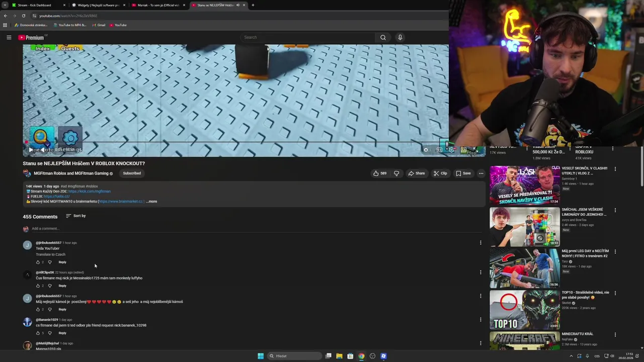644x362 pixels.
Task: Open options menu for @AllClipsSK comment
Action: pyautogui.click(x=480, y=273)
